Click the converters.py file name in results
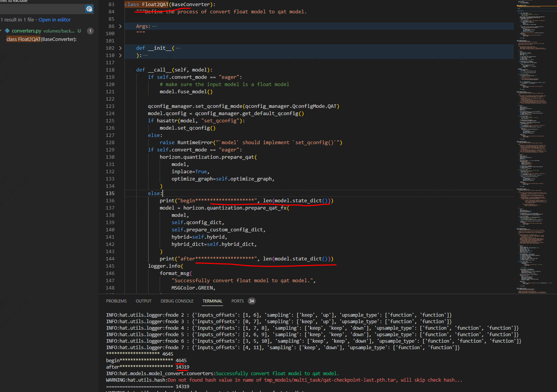Image resolution: width=557 pixels, height=392 pixels. pyautogui.click(x=26, y=31)
